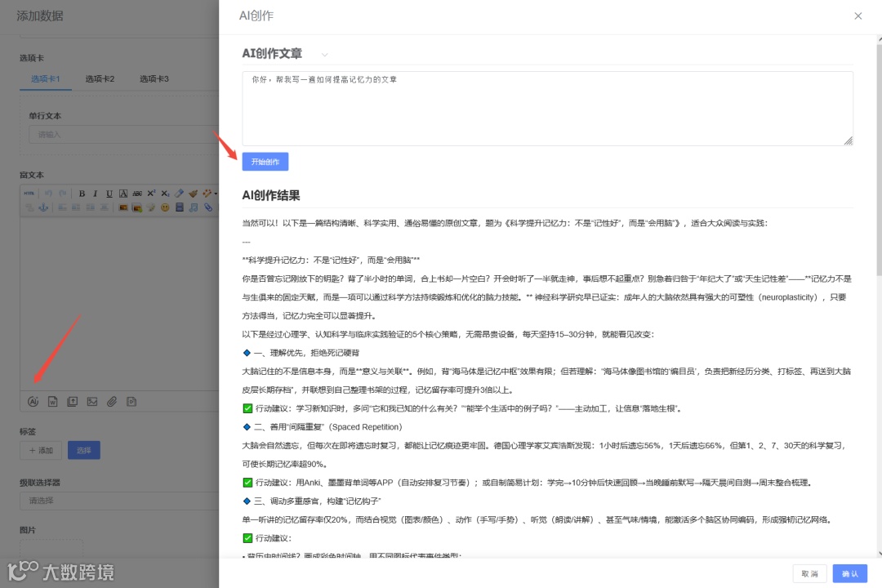Click the picture icon below editor
The width and height of the screenshot is (882, 588).
pyautogui.click(x=92, y=402)
